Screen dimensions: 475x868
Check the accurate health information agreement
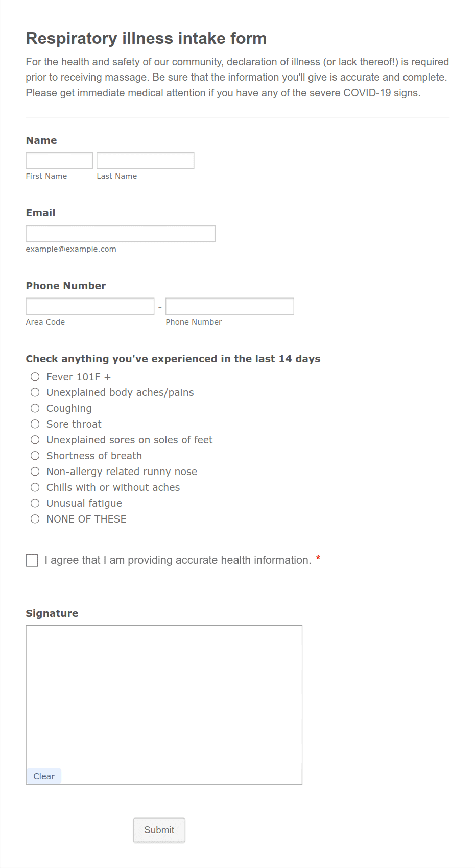tap(32, 560)
